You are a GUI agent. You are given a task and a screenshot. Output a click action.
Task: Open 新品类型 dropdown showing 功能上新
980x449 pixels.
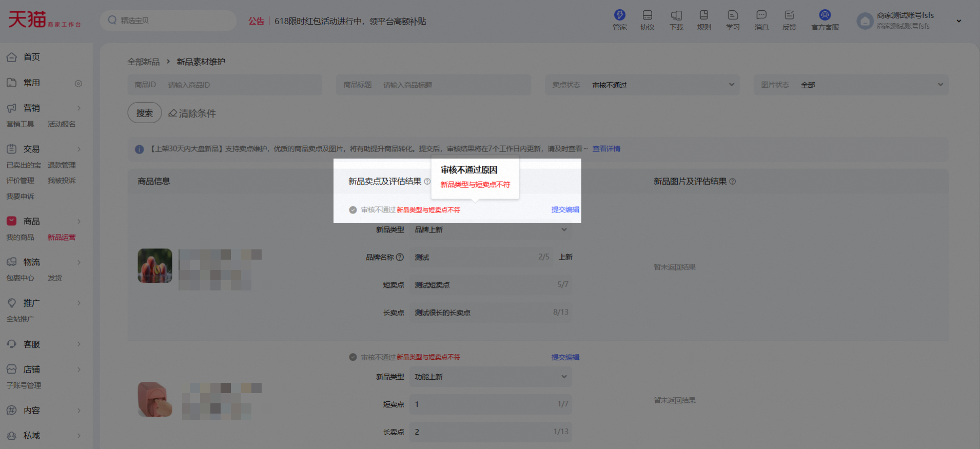(491, 377)
